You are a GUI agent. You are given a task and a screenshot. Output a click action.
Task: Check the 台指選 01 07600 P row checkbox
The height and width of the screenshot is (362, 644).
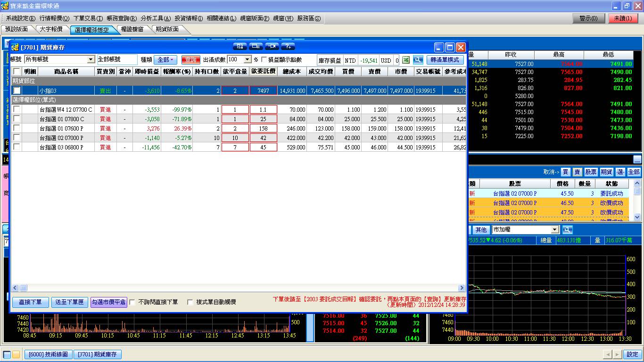17,128
